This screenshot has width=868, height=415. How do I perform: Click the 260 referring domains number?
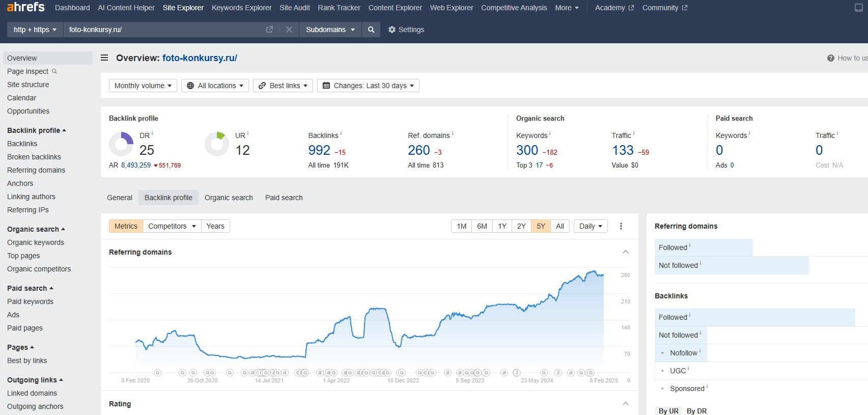pos(419,150)
